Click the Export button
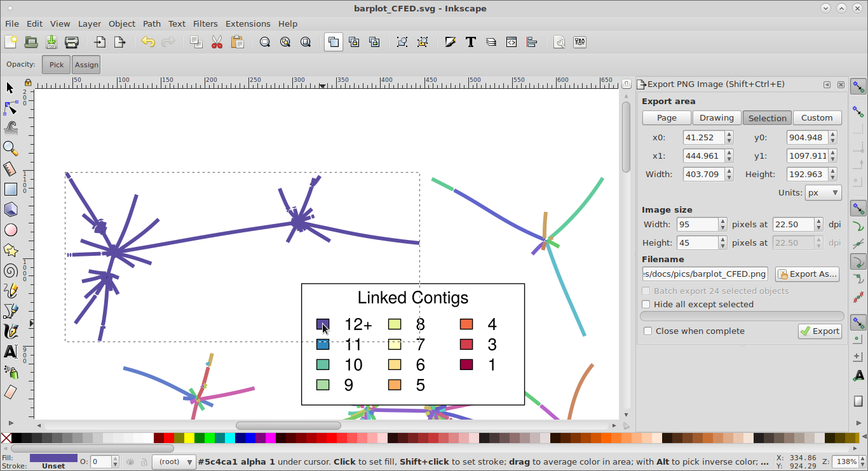 click(820, 331)
